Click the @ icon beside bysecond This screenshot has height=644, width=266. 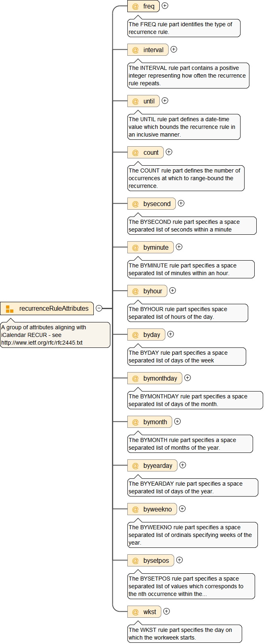point(135,204)
